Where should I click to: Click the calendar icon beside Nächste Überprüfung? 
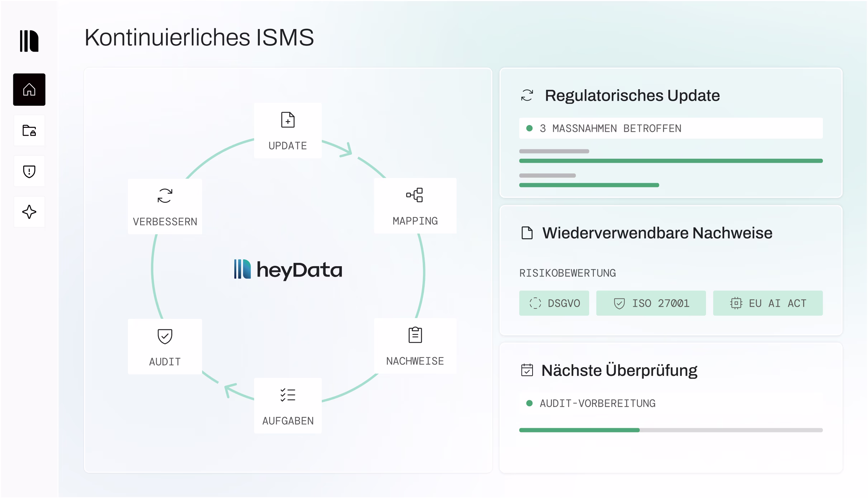point(527,370)
